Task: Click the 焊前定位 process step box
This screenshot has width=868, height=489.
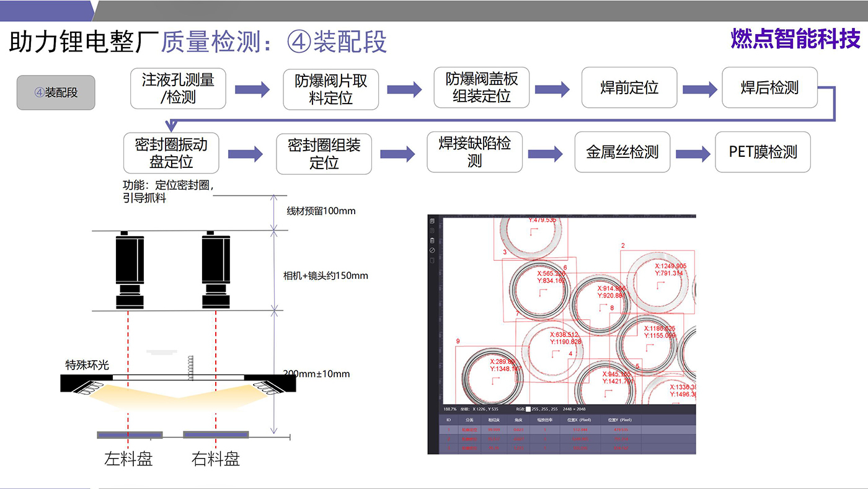Action: 629,88
